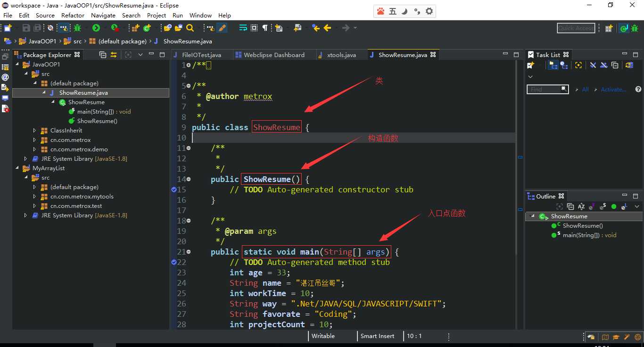Click the New Java Class toolbar icon

coord(147,28)
